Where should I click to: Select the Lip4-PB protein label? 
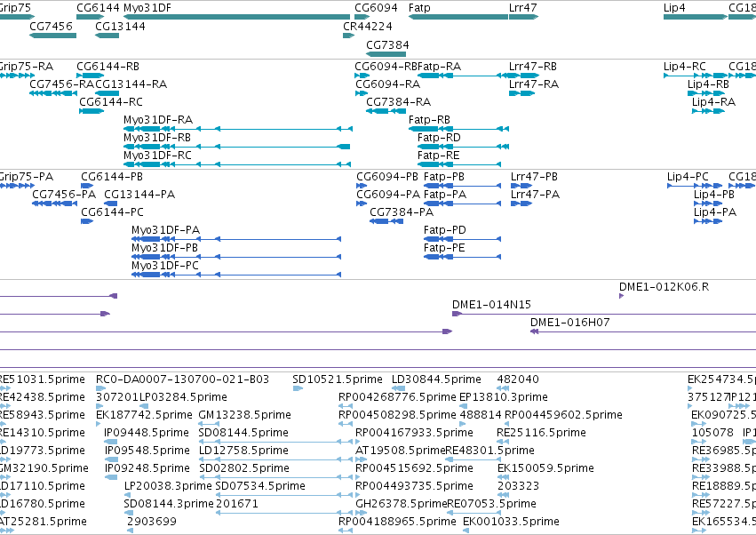tap(714, 195)
